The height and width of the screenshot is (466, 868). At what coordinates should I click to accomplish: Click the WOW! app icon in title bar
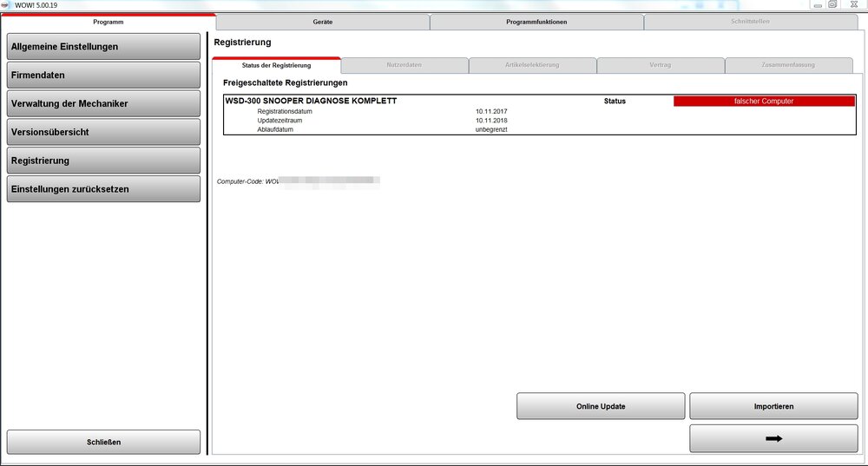[x=7, y=5]
